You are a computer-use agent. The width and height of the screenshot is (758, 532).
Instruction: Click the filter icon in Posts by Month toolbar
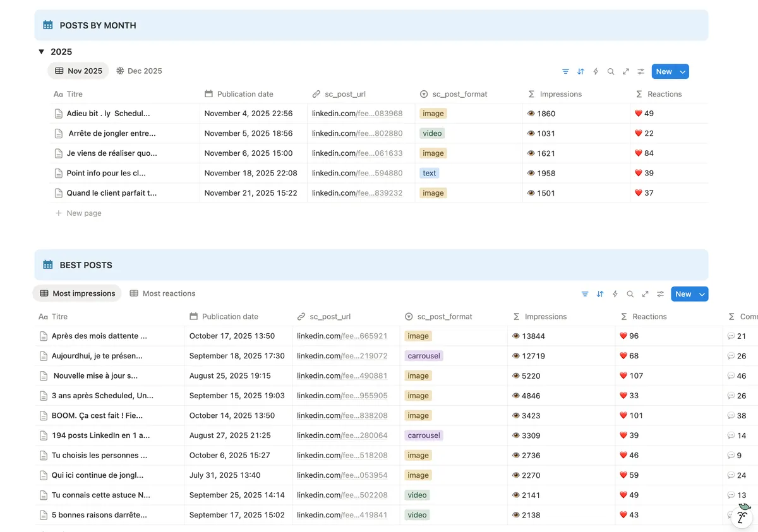565,72
